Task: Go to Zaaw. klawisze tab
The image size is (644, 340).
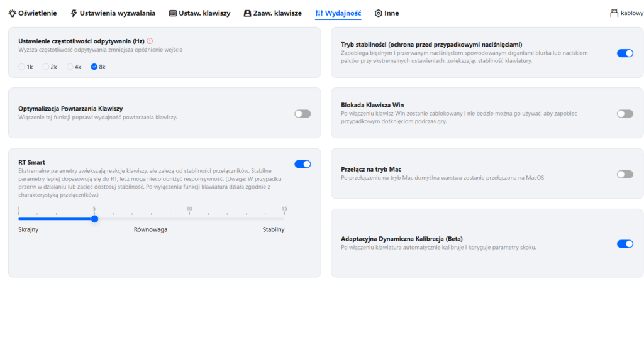Action: click(273, 13)
